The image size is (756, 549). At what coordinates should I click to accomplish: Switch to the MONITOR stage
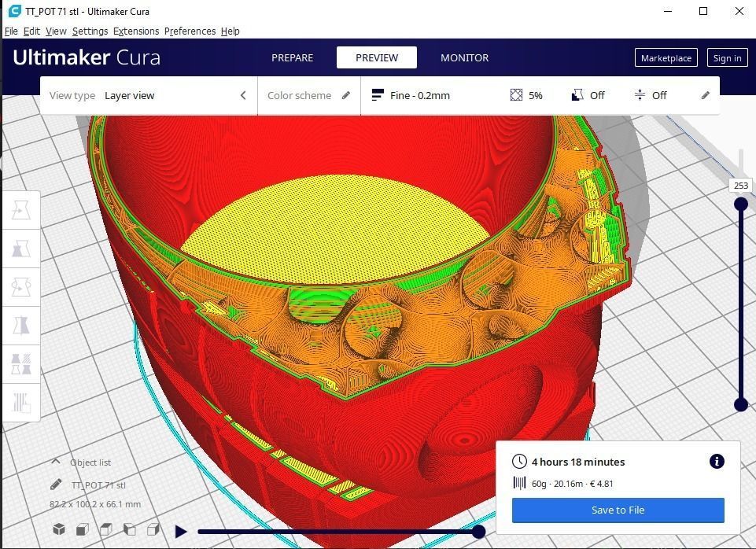click(x=464, y=57)
